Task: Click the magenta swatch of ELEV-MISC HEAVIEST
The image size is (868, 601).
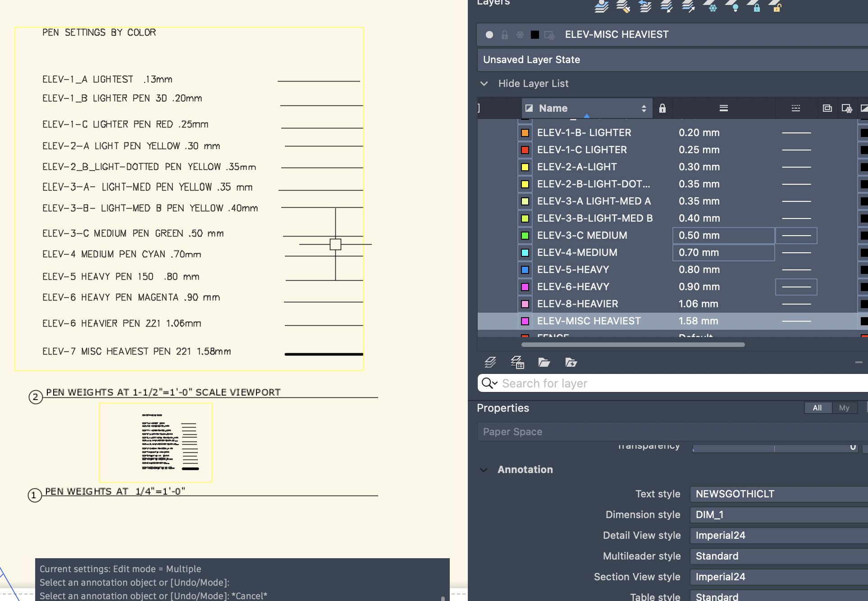Action: coord(525,321)
